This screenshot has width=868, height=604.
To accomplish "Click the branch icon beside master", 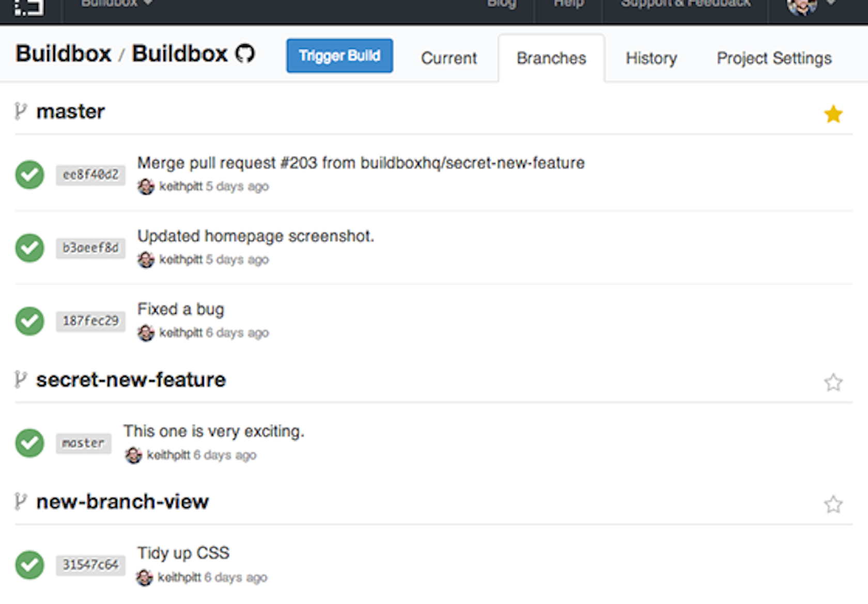I will (x=20, y=111).
